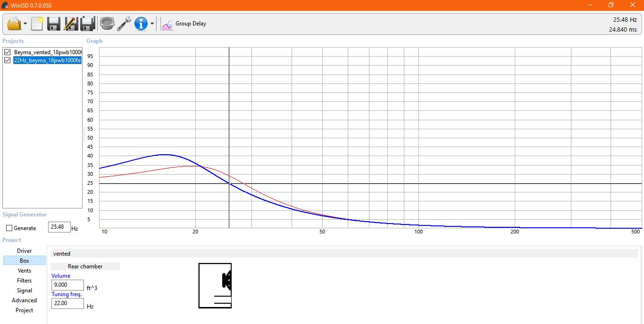Go to the Filters tab
Viewport: 644px width, 324px height.
[x=25, y=281]
